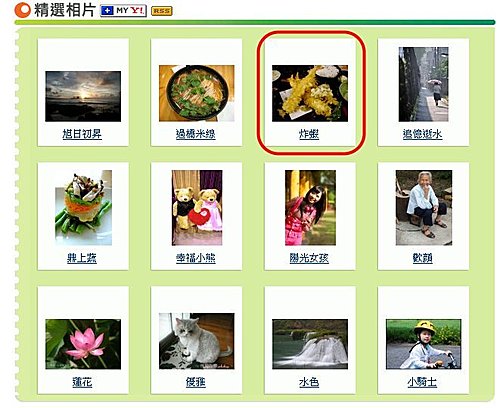500x408 pixels.
Task: Click the orange circle icon beside 精選相片
Action: point(22,10)
